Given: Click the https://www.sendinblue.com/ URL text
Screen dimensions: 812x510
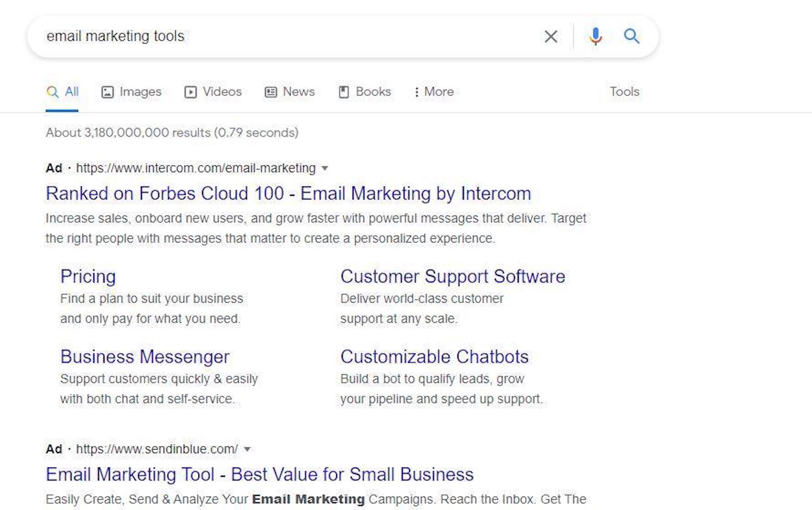Looking at the screenshot, I should 157,449.
